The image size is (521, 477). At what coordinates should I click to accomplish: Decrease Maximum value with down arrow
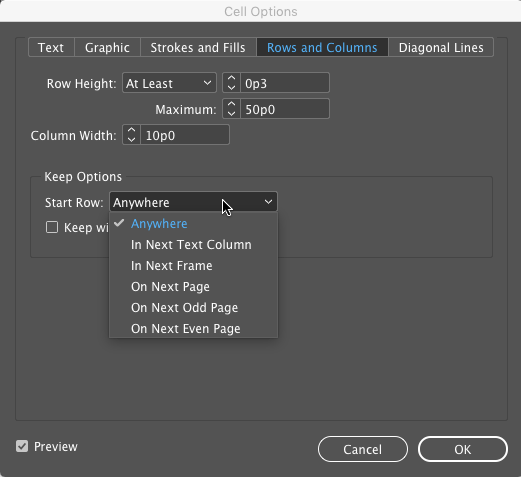tap(231, 113)
